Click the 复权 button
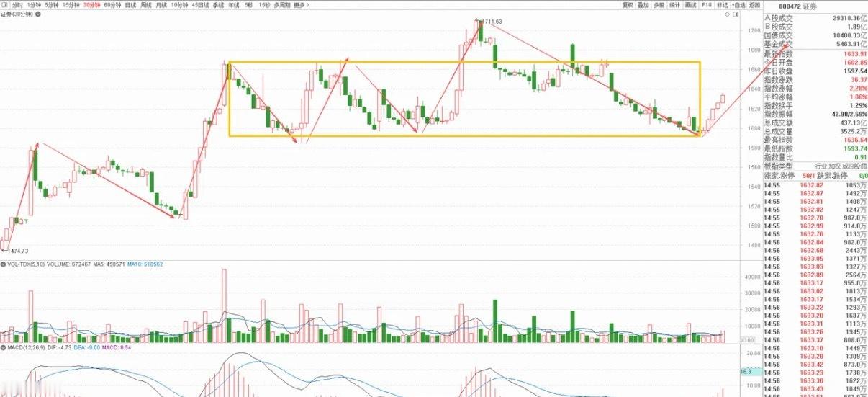 (628, 4)
